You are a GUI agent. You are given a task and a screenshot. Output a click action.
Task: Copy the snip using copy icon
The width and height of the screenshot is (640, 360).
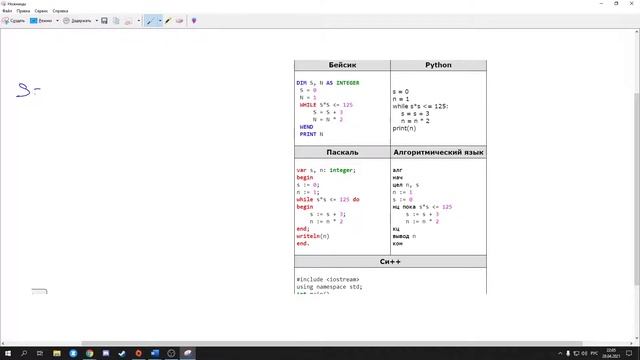(116, 20)
